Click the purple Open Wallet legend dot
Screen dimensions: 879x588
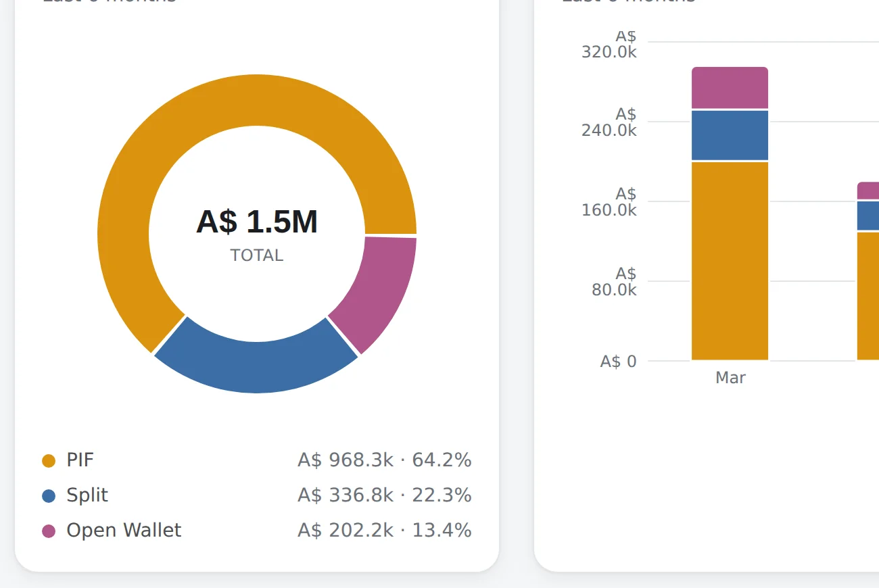pyautogui.click(x=49, y=531)
